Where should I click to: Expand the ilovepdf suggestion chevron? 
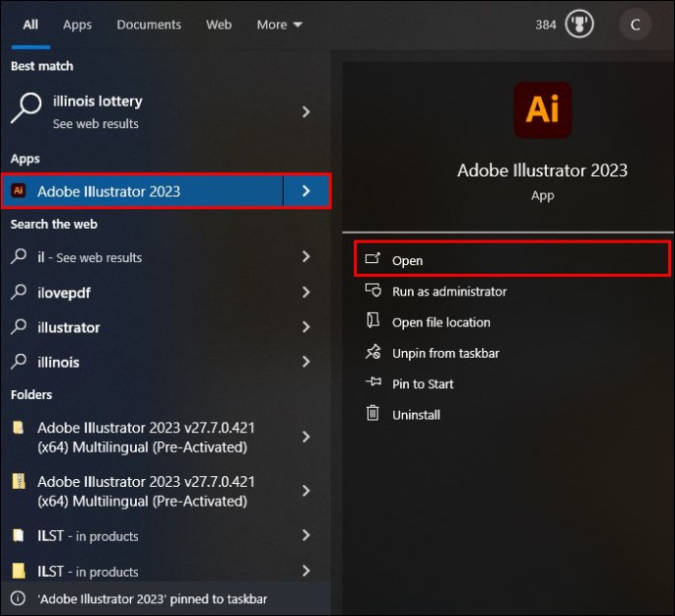(x=306, y=292)
